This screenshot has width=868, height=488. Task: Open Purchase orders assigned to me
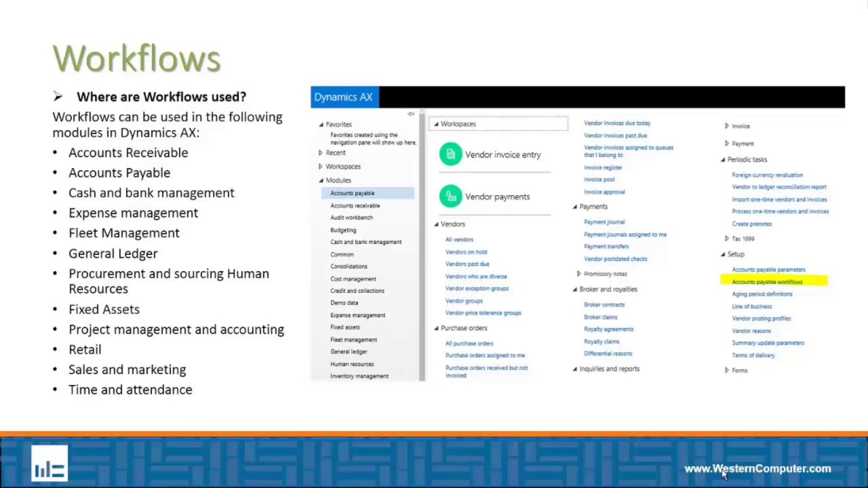coord(485,355)
